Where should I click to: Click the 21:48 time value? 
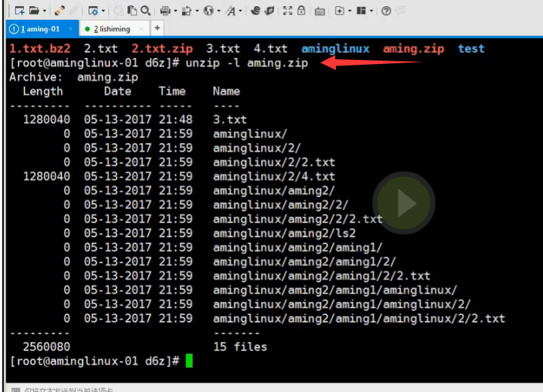coord(176,120)
